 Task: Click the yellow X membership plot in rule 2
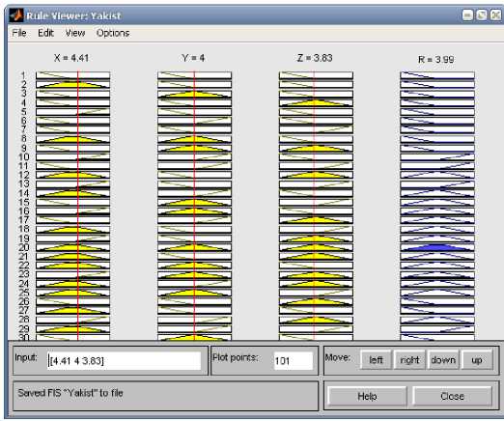click(72, 84)
